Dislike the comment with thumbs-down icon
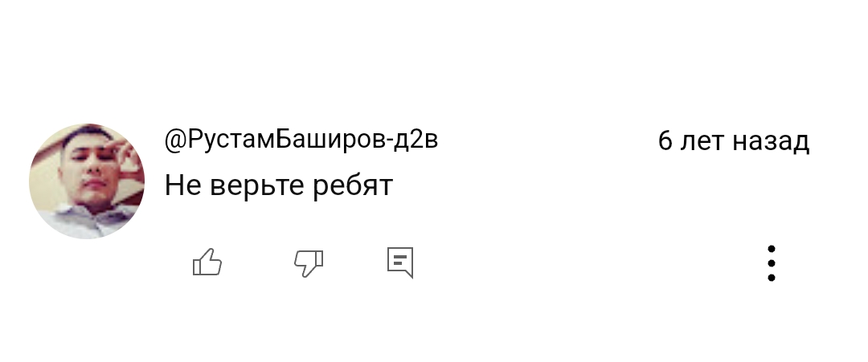 [309, 262]
